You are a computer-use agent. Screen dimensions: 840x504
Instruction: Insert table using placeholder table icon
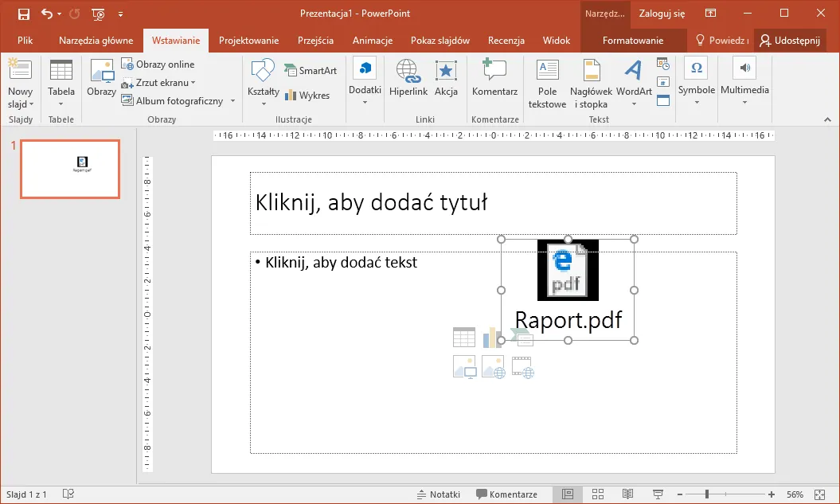[464, 338]
